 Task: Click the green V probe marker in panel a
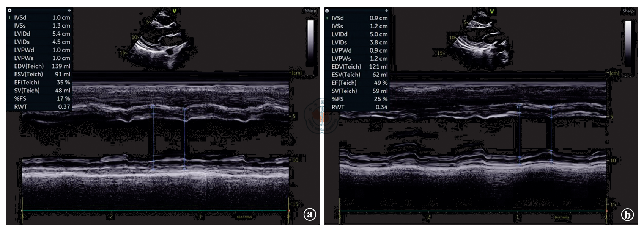174,11
